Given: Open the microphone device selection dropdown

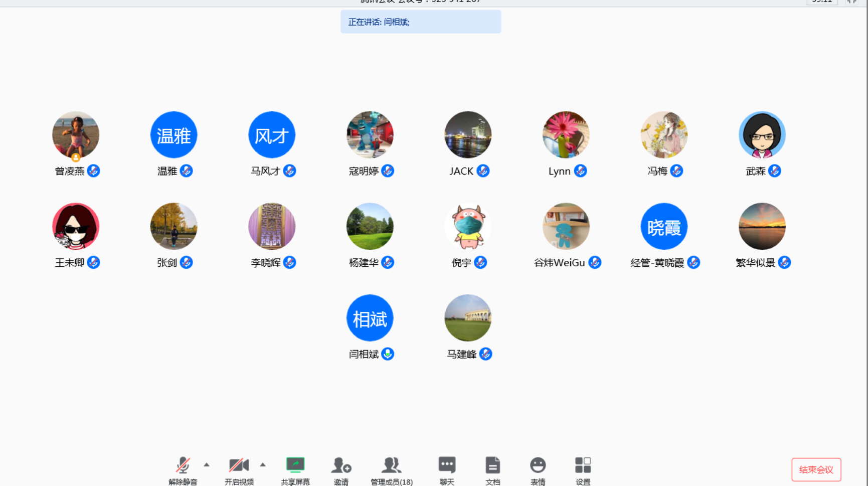Looking at the screenshot, I should (206, 464).
